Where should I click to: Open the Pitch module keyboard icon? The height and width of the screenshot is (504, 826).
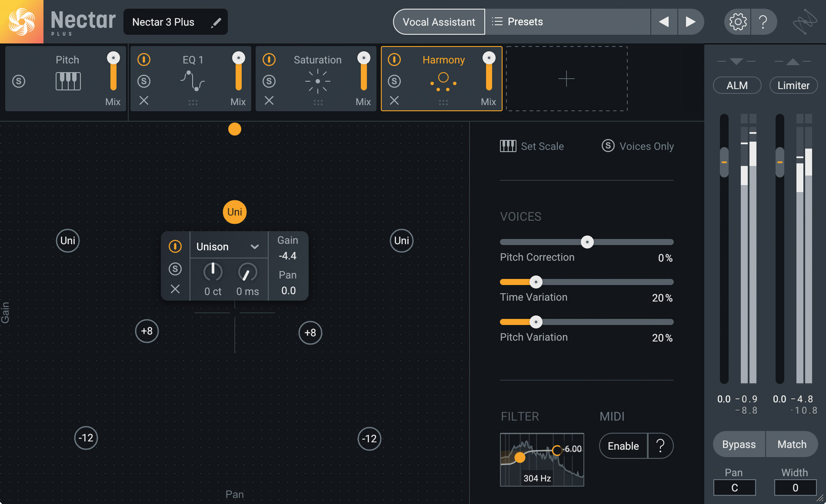[x=67, y=81]
